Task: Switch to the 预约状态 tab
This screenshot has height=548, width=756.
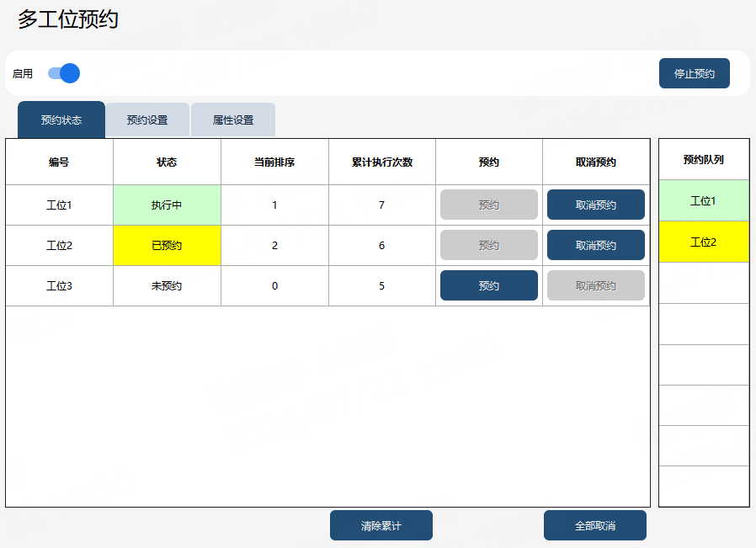Action: point(61,120)
